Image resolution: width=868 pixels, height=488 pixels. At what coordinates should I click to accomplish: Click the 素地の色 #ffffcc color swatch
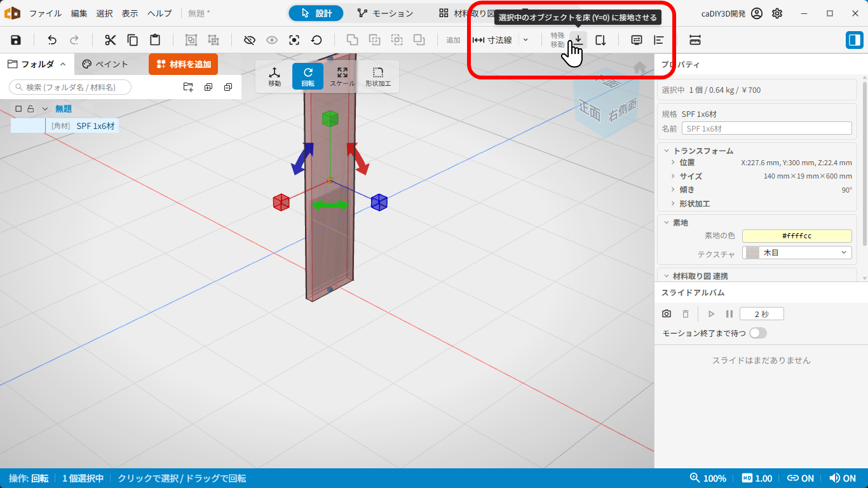[797, 236]
